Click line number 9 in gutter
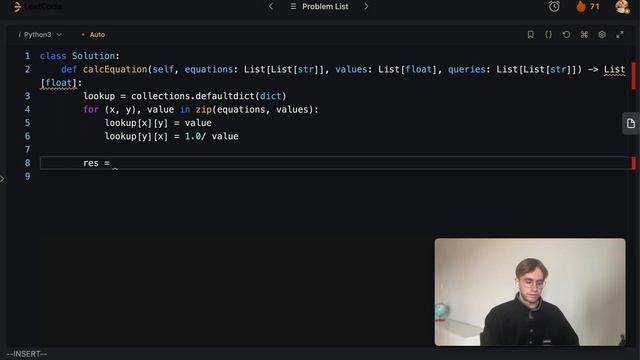Image resolution: width=640 pixels, height=360 pixels. pyautogui.click(x=27, y=177)
